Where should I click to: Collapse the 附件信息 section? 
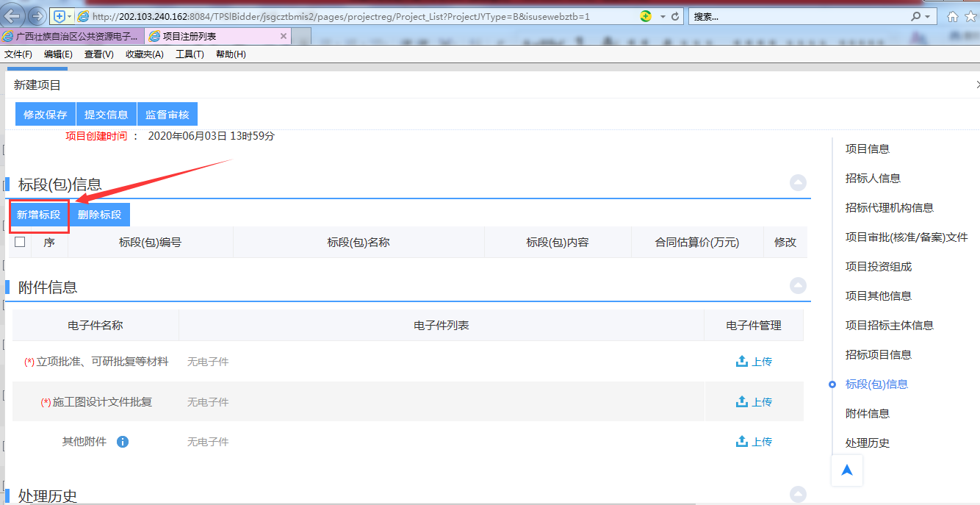(798, 286)
